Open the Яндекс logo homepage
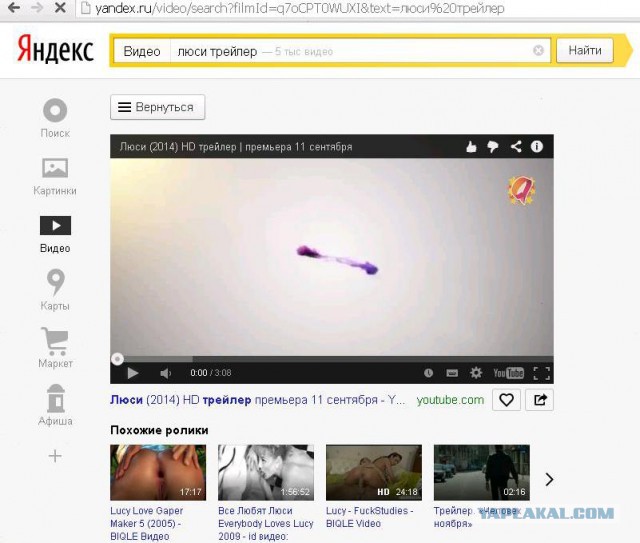 tap(56, 49)
